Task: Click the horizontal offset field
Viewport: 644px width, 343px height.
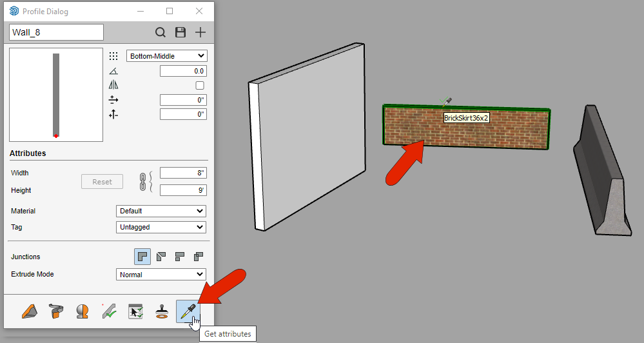Action: tap(183, 100)
